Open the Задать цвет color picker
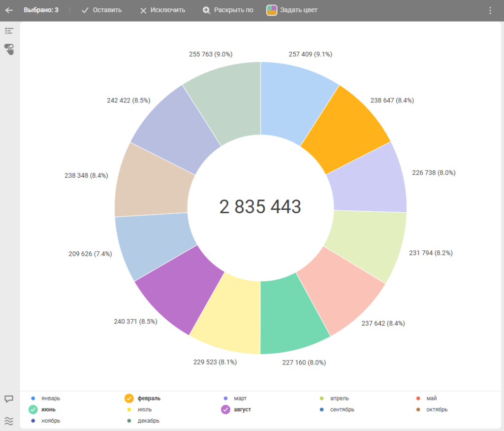504x431 pixels. pyautogui.click(x=292, y=10)
